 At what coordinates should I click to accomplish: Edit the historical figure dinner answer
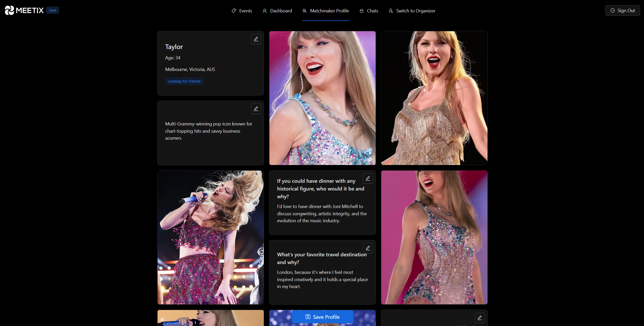click(368, 178)
